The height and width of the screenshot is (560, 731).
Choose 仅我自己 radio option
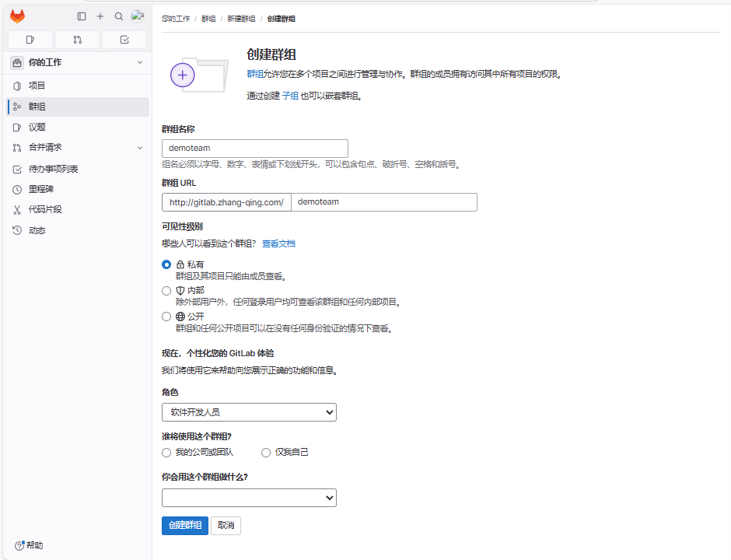pos(266,453)
